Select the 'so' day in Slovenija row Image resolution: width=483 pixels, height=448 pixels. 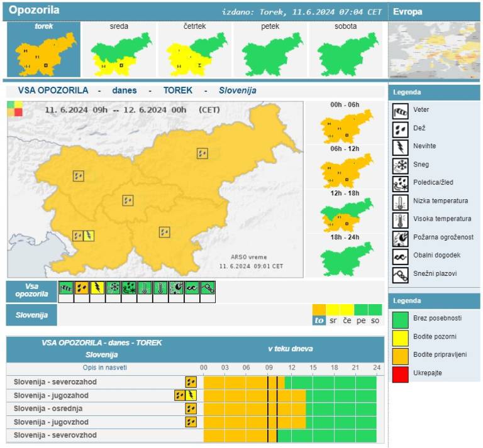(375, 320)
